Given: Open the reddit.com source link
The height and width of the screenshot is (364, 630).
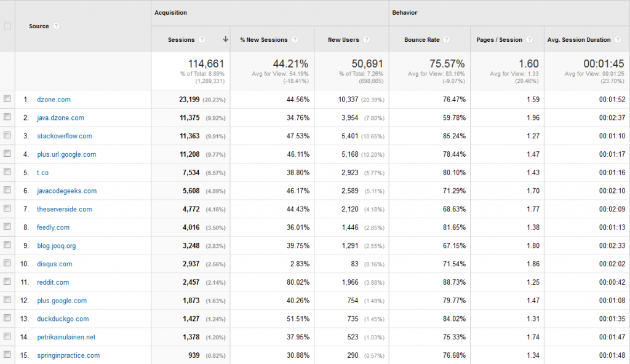Looking at the screenshot, I should click(x=53, y=282).
